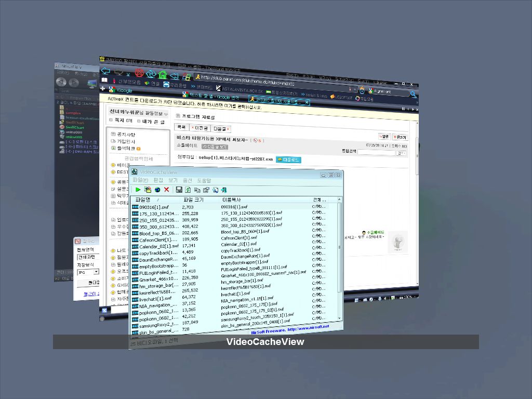532x399 pixels.
Task: Click the VideoCacheView list scroll down arrow
Action: [340, 318]
